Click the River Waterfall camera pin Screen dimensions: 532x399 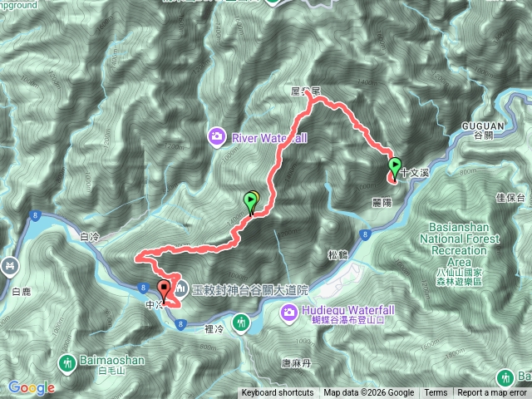pos(217,137)
